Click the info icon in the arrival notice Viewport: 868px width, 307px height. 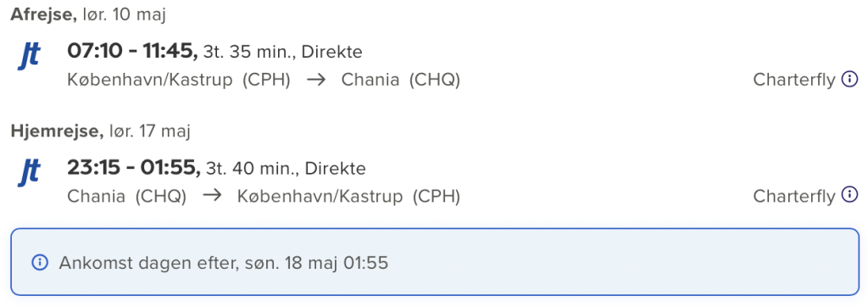click(x=40, y=263)
